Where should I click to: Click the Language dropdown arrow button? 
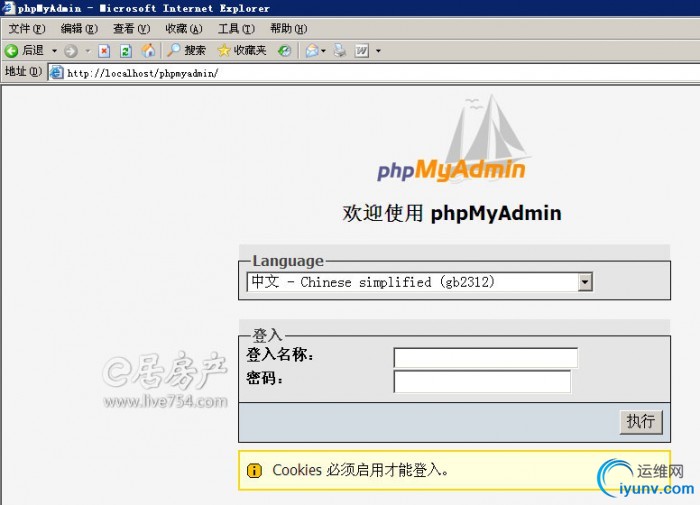(x=585, y=282)
